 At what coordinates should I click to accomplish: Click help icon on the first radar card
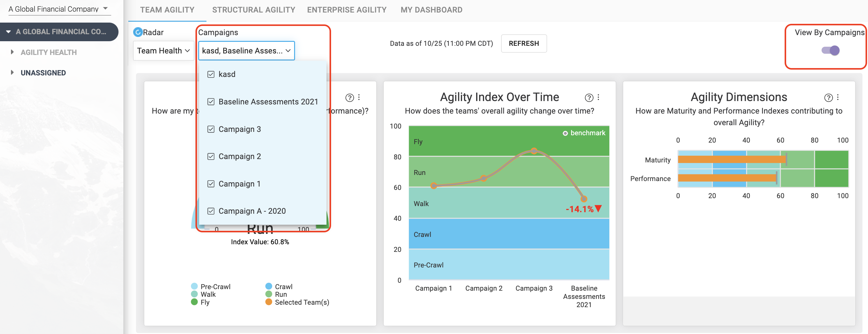pos(349,98)
